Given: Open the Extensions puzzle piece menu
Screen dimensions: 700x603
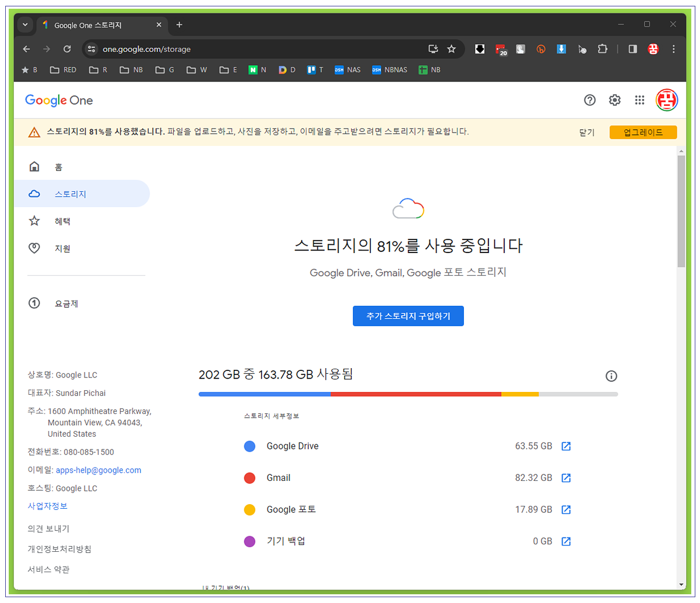Looking at the screenshot, I should 602,49.
